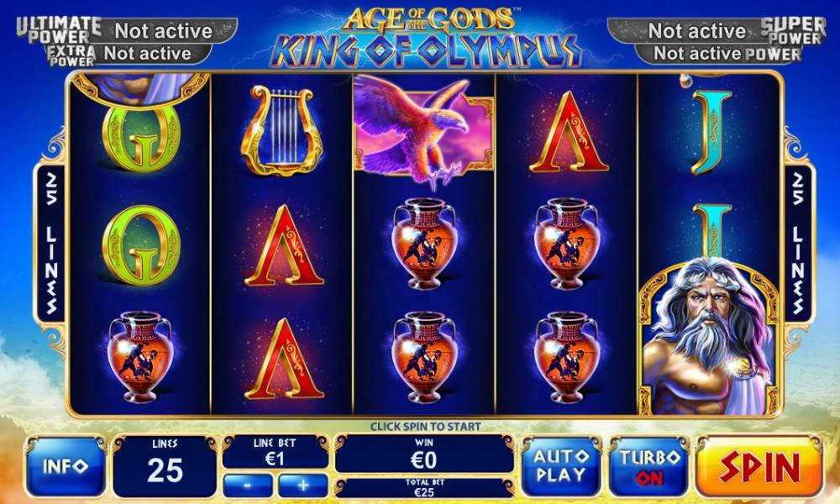Image resolution: width=840 pixels, height=504 pixels.
Task: Toggle Turbo mode off
Action: coord(648,466)
